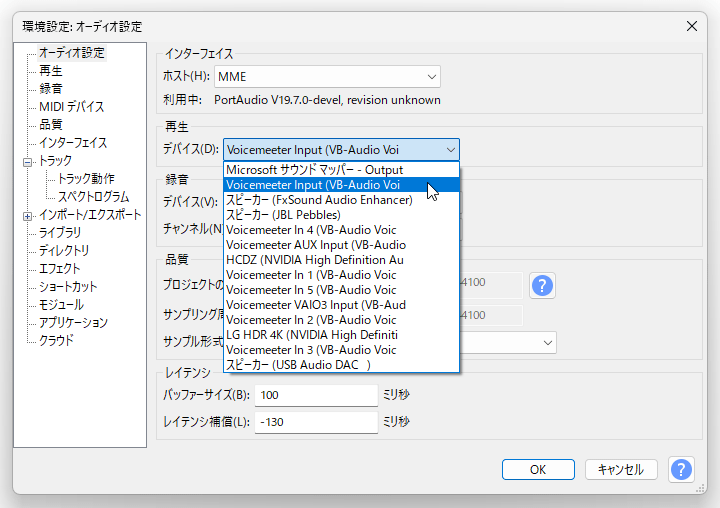
Task: Click the キャンセル button
Action: coord(621,469)
